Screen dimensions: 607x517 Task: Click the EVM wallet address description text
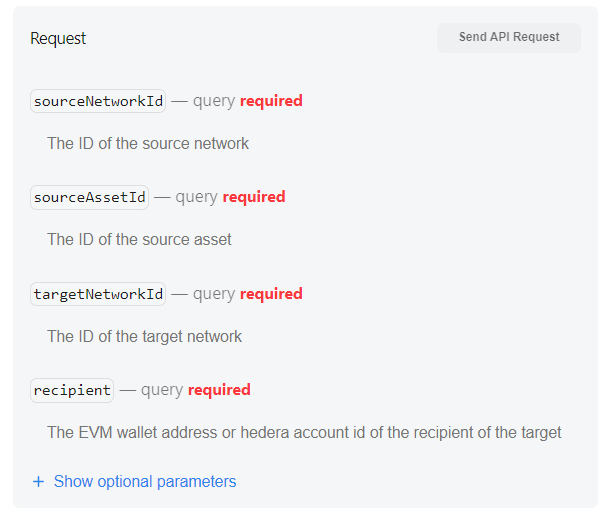tap(304, 433)
